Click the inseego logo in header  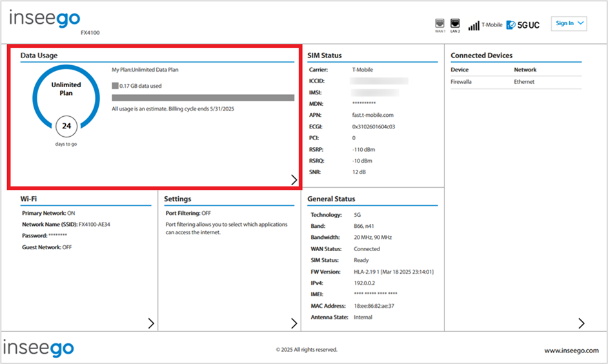[45, 19]
